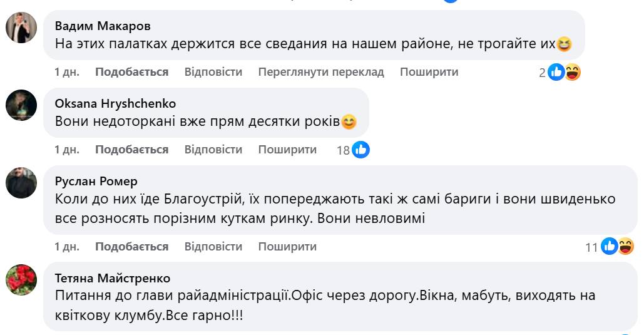Reply to Руслан Ромер's comment via Відповісти
This screenshot has height=335, width=644.
tap(213, 247)
